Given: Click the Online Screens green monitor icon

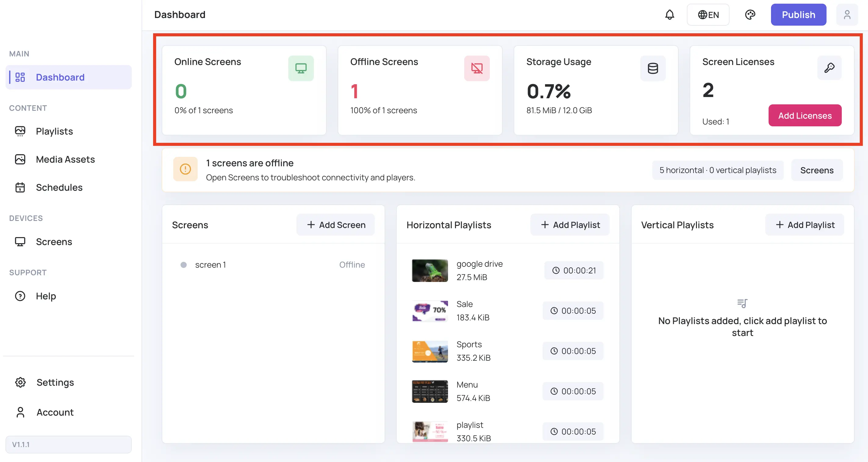Looking at the screenshot, I should coord(301,68).
